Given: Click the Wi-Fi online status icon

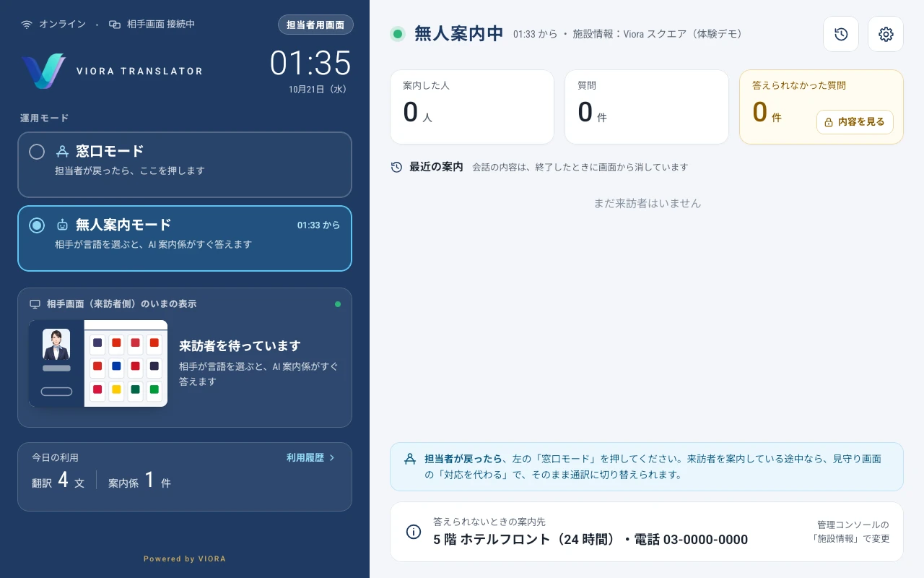Looking at the screenshot, I should 27,25.
